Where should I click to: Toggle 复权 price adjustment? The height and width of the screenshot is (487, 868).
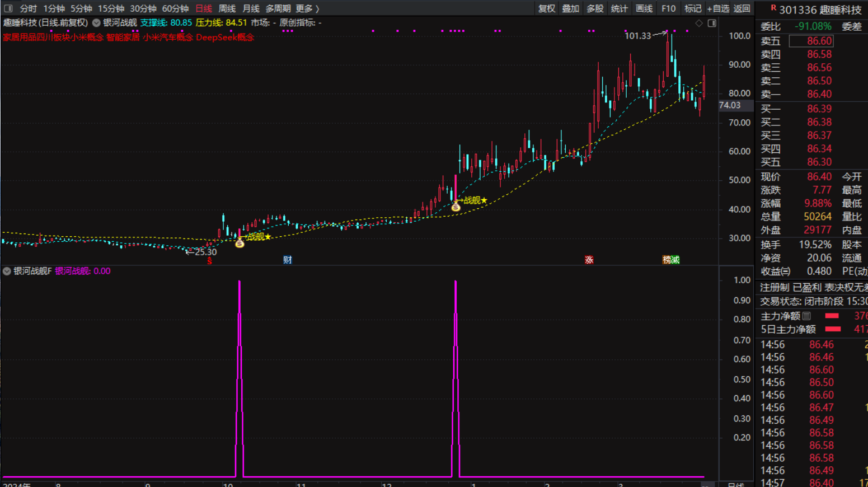[x=546, y=8]
